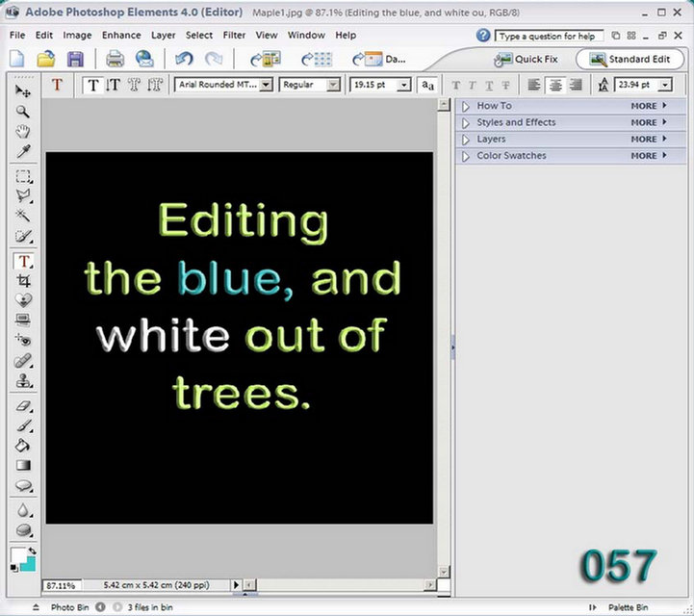This screenshot has width=694, height=616.
Task: Set left align text
Action: click(x=534, y=85)
